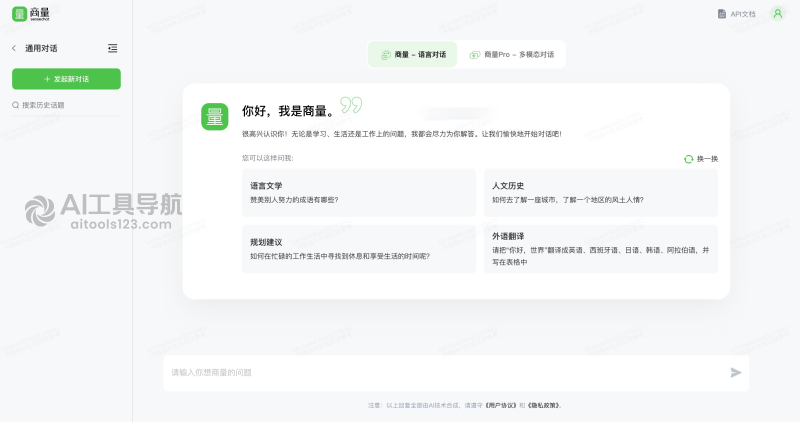Click the send arrow icon
This screenshot has width=800, height=422.
click(x=735, y=373)
